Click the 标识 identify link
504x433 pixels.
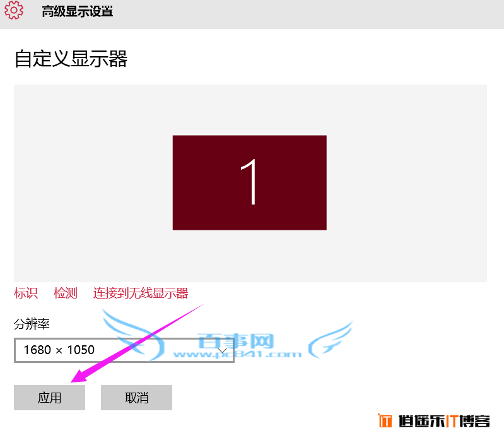click(26, 293)
